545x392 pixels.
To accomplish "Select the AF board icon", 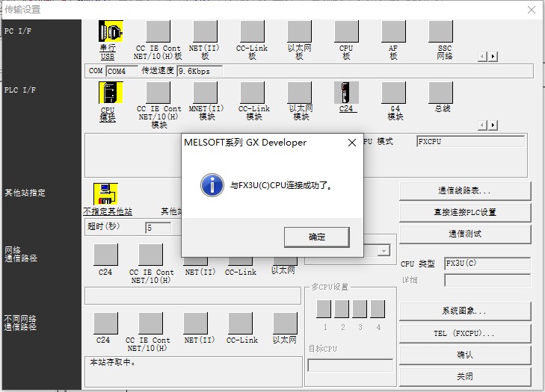I will tap(393, 31).
